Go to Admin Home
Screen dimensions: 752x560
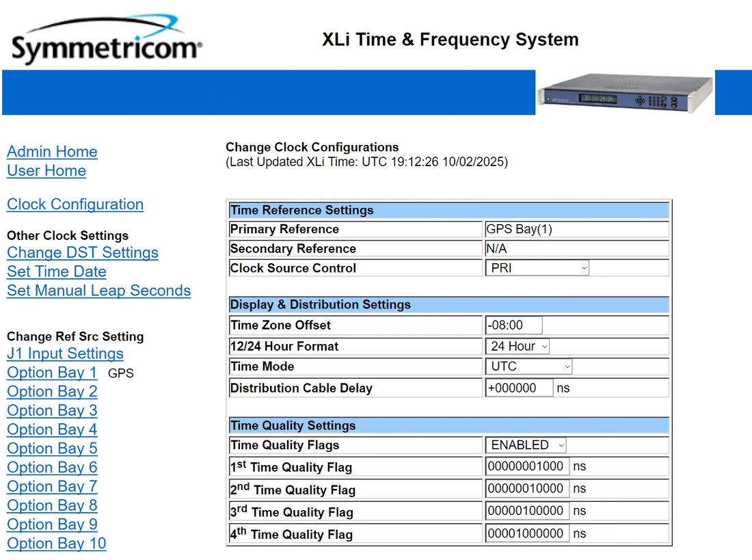(52, 152)
